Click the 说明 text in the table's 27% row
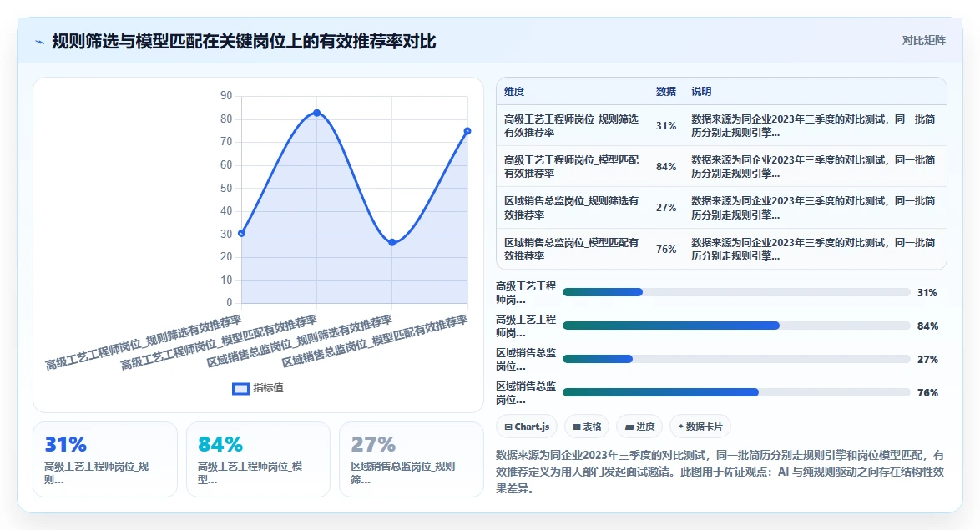This screenshot has width=980, height=530. pyautogui.click(x=813, y=208)
